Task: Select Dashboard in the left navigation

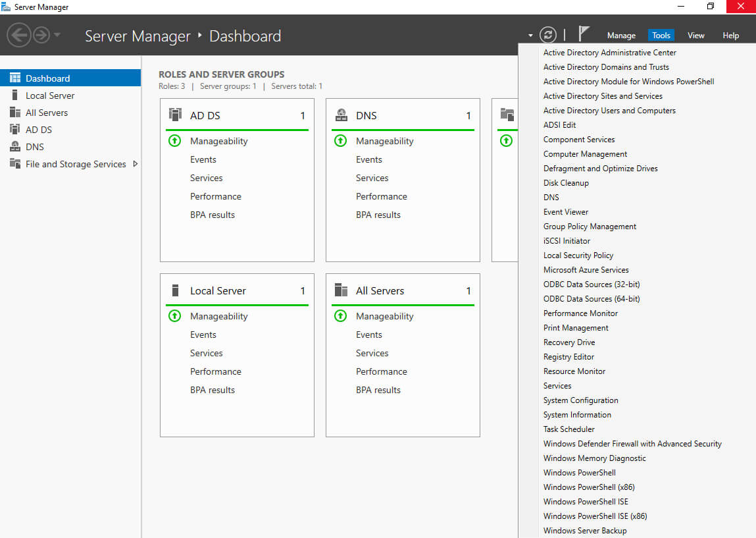Action: pos(70,78)
